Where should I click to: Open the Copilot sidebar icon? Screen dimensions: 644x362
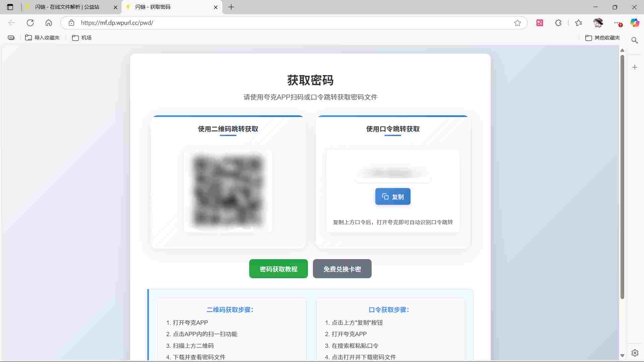[635, 23]
